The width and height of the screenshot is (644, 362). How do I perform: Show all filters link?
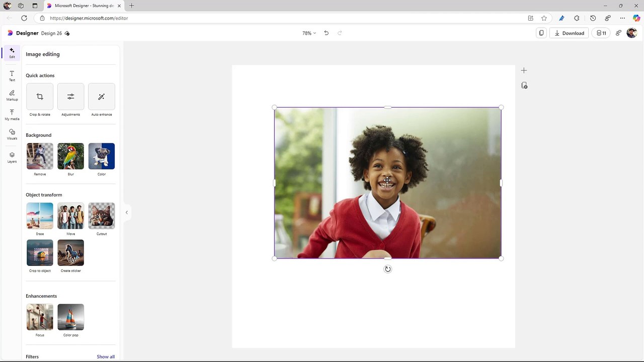coord(106,356)
